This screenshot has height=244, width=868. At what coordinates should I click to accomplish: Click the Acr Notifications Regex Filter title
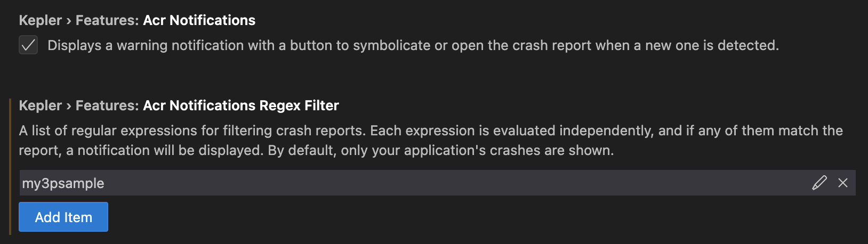click(x=240, y=105)
